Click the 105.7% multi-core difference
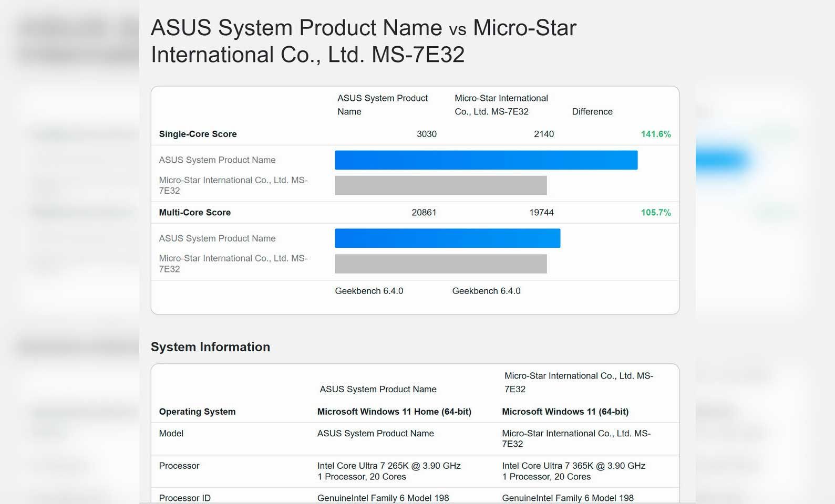Viewport: 835px width, 504px height. (655, 213)
